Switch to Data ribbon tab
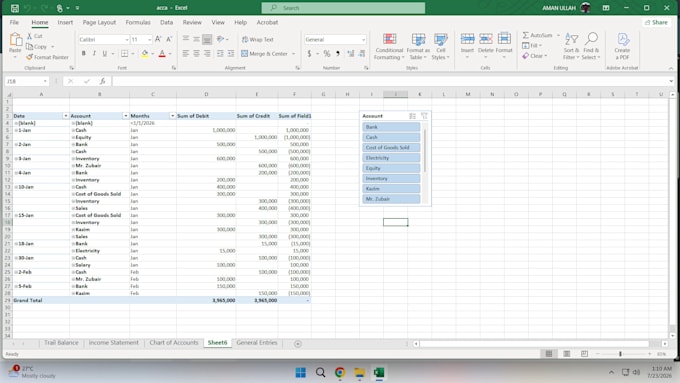The height and width of the screenshot is (383, 680). [x=167, y=22]
